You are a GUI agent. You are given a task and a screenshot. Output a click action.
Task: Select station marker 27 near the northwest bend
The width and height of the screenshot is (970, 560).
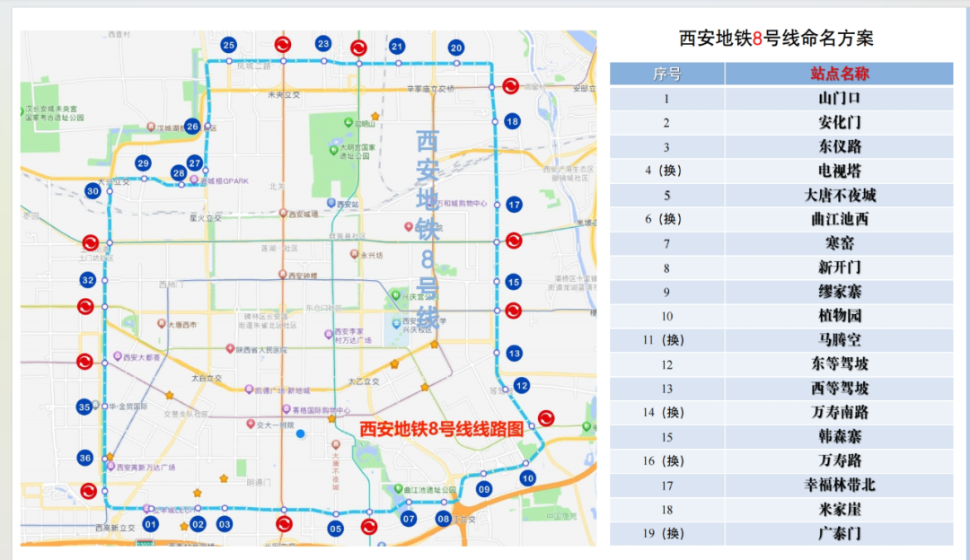click(x=195, y=163)
